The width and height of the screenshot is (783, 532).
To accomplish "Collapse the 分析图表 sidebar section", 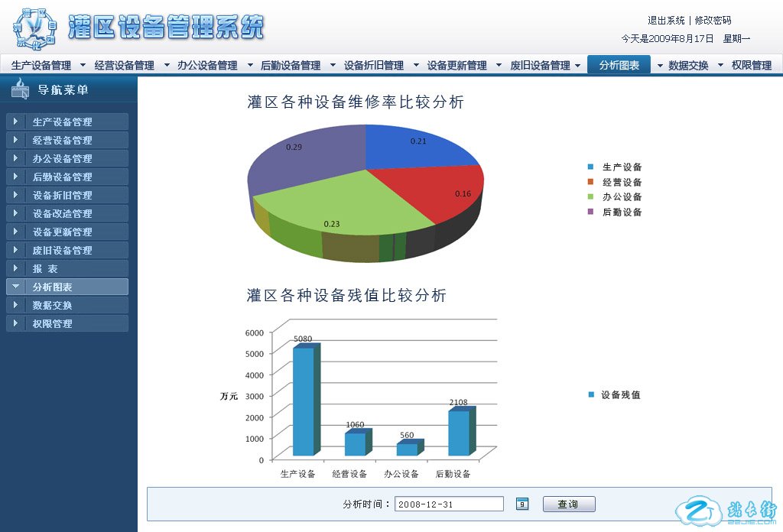I will click(x=15, y=287).
